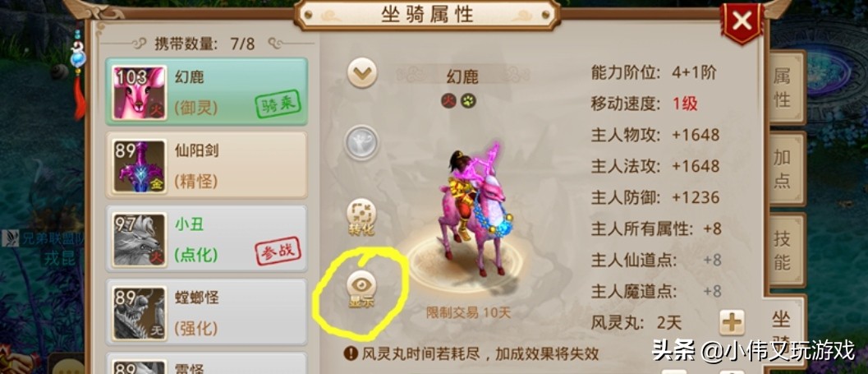Click the paw icon under 幻鹿

468,101
